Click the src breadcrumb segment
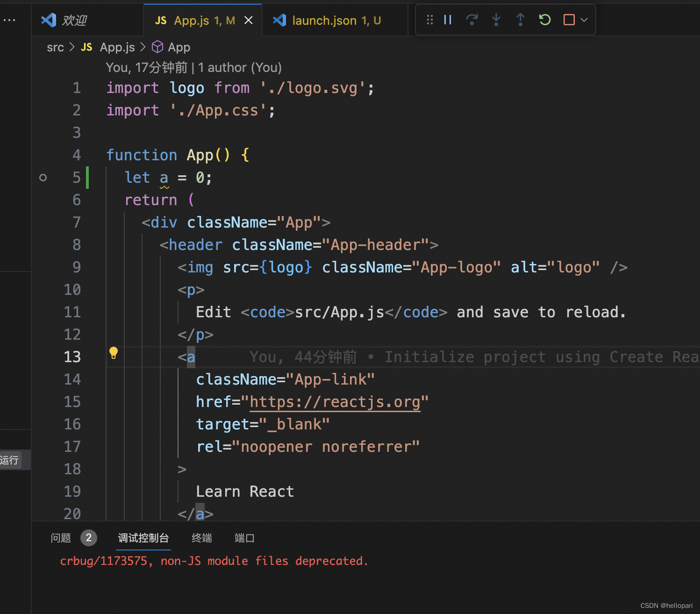The height and width of the screenshot is (614, 700). point(55,47)
